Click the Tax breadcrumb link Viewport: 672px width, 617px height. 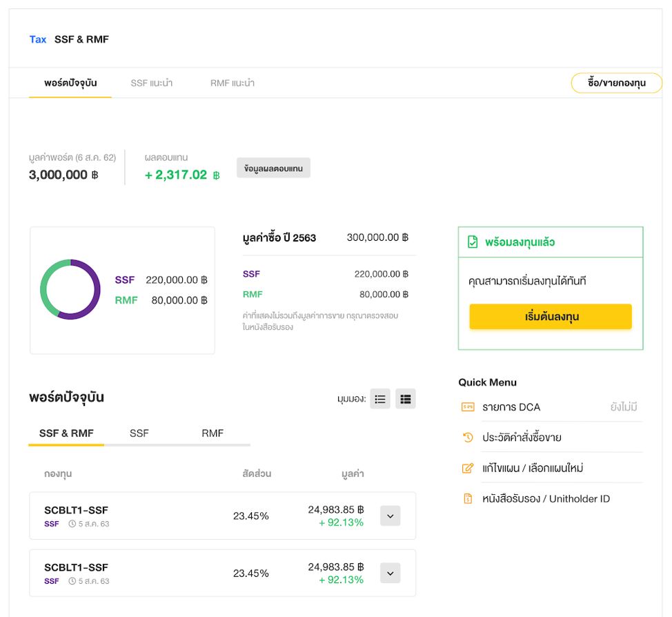(38, 39)
